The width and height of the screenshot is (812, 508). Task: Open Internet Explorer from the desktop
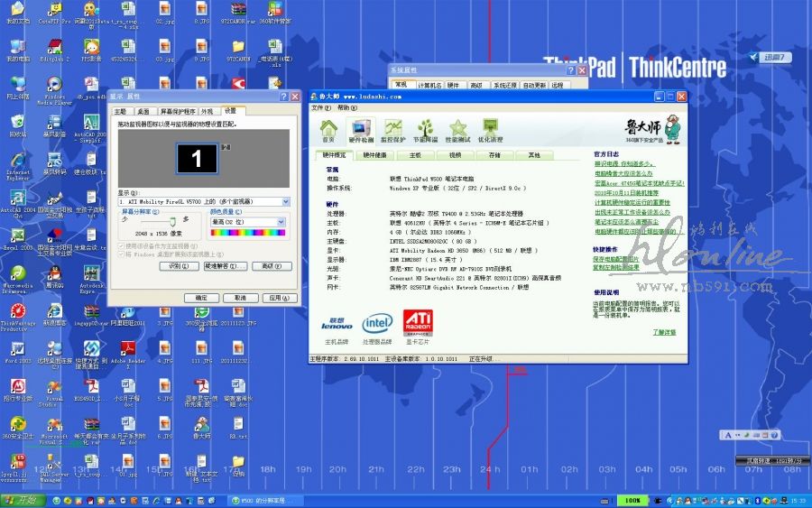click(18, 164)
